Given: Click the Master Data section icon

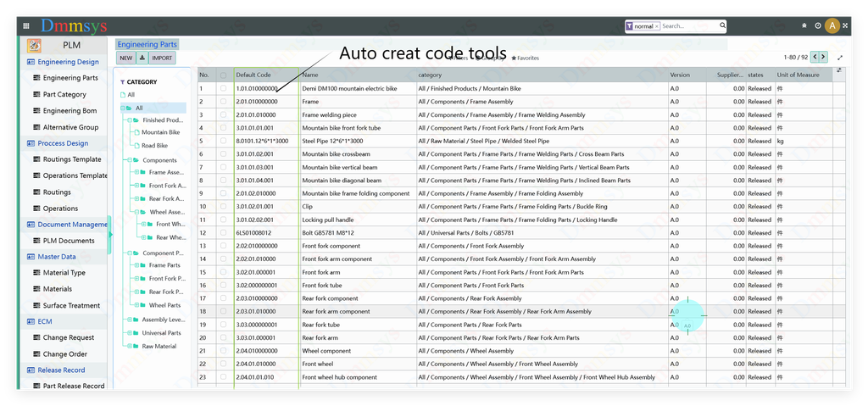Looking at the screenshot, I should click(x=31, y=257).
